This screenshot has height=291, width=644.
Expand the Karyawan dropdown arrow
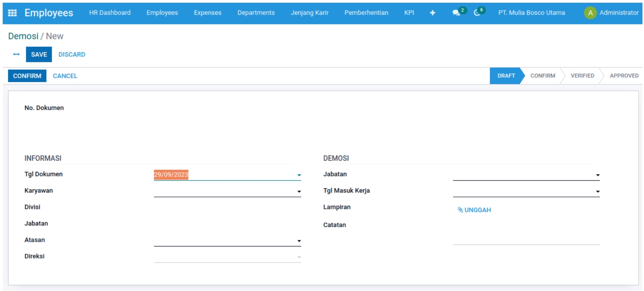click(299, 192)
